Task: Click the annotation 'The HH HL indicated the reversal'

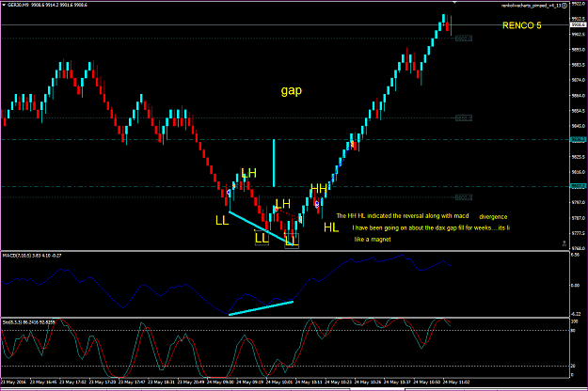Action: [x=403, y=216]
